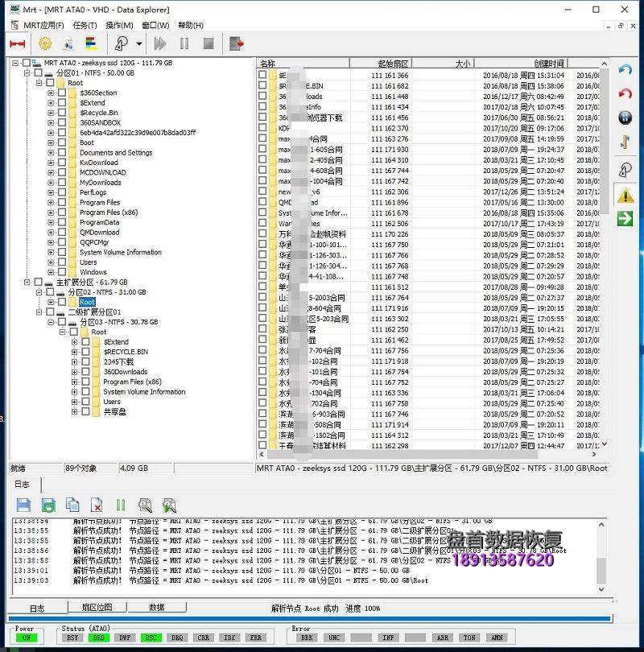This screenshot has height=652, width=644.
Task: Collapse the 分区03 - NTFS tree node
Action: [x=51, y=322]
